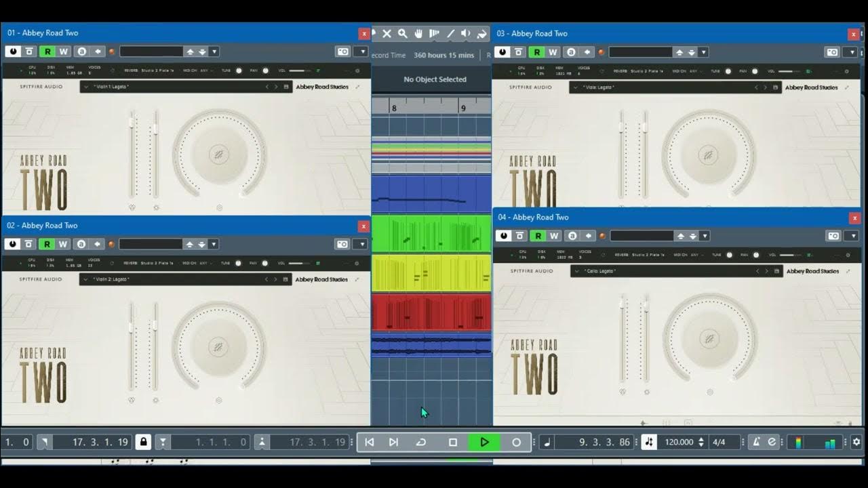Click the punch-in marker icon
This screenshot has height=488, width=868.
click(163, 442)
